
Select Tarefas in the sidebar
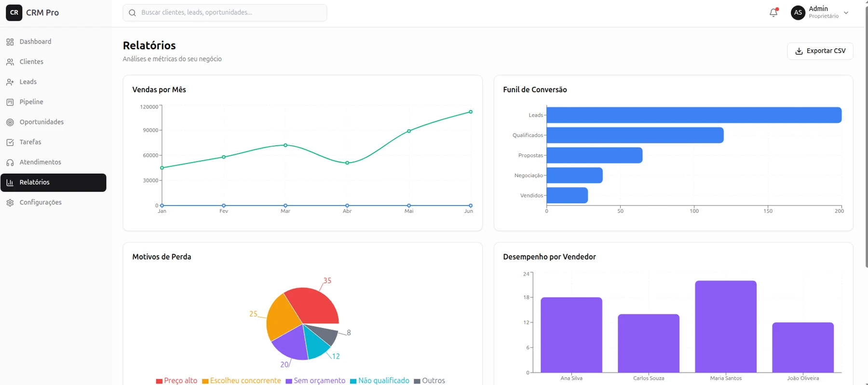[54, 142]
